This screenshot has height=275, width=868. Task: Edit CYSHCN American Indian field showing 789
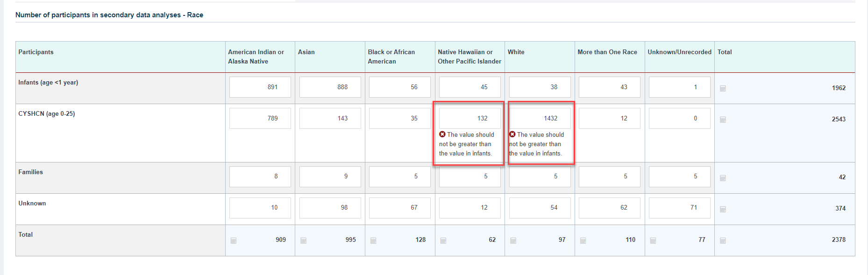pyautogui.click(x=260, y=118)
